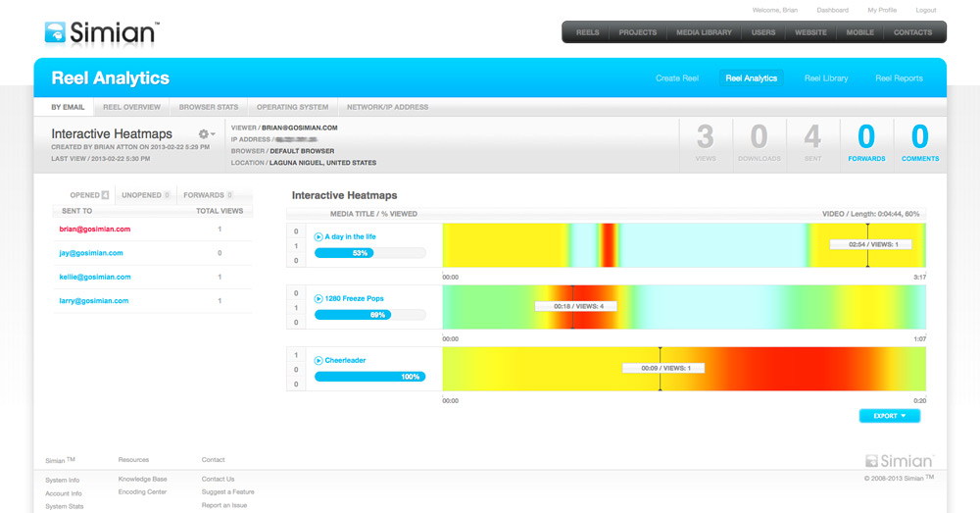Click the 100% viewed progress bar

[x=370, y=377]
